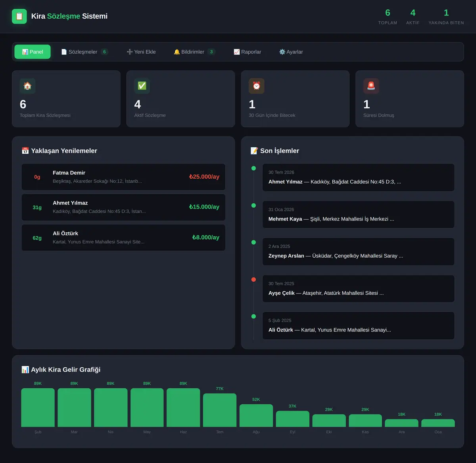
Task: Click the ₺15.000/ay rent amount
Action: point(204,207)
